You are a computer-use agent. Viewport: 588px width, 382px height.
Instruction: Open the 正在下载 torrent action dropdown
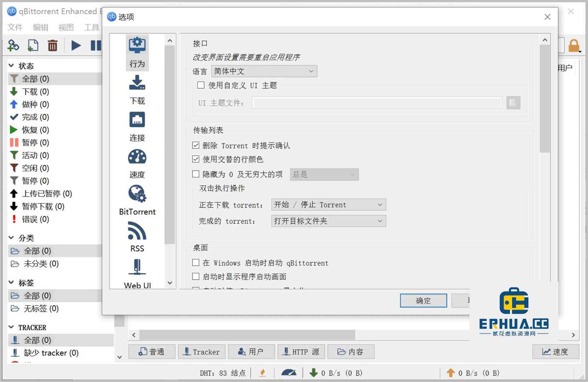[329, 205]
